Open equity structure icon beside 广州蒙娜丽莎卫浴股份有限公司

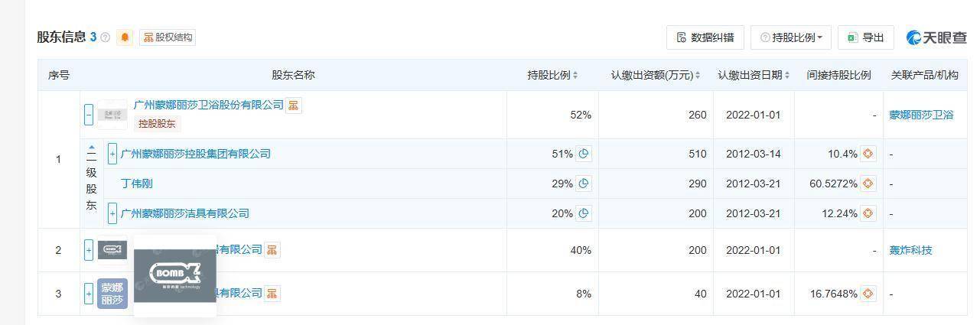coord(293,106)
